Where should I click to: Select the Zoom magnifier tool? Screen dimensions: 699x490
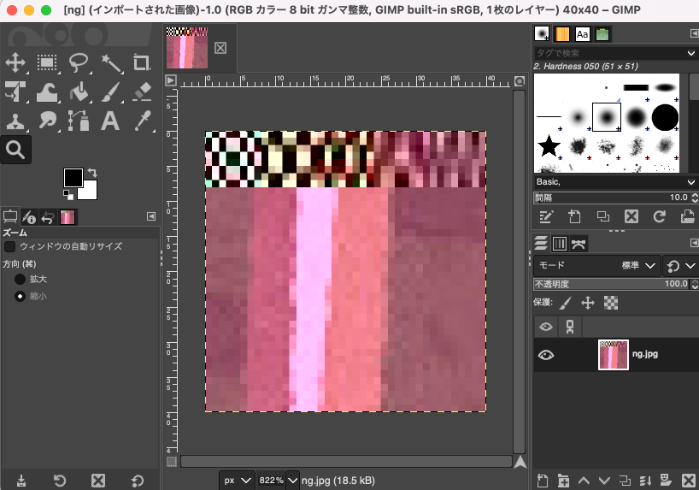point(16,150)
